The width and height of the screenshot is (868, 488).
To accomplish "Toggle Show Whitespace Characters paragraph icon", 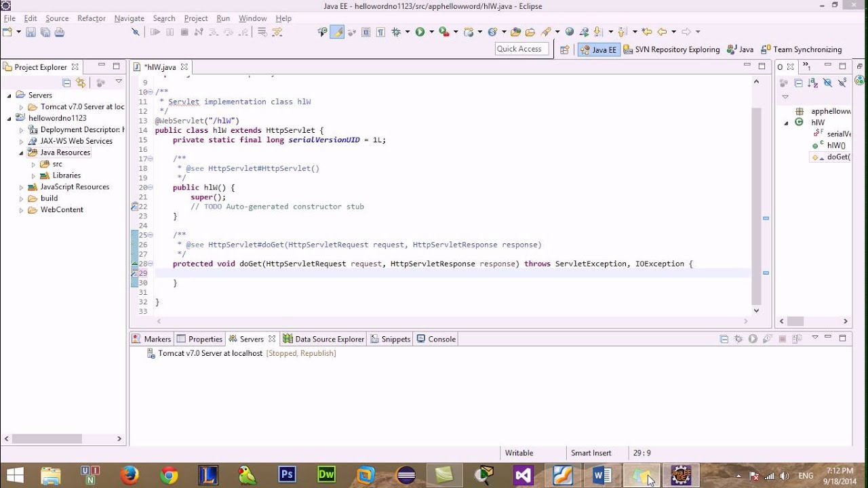I will pyautogui.click(x=380, y=32).
